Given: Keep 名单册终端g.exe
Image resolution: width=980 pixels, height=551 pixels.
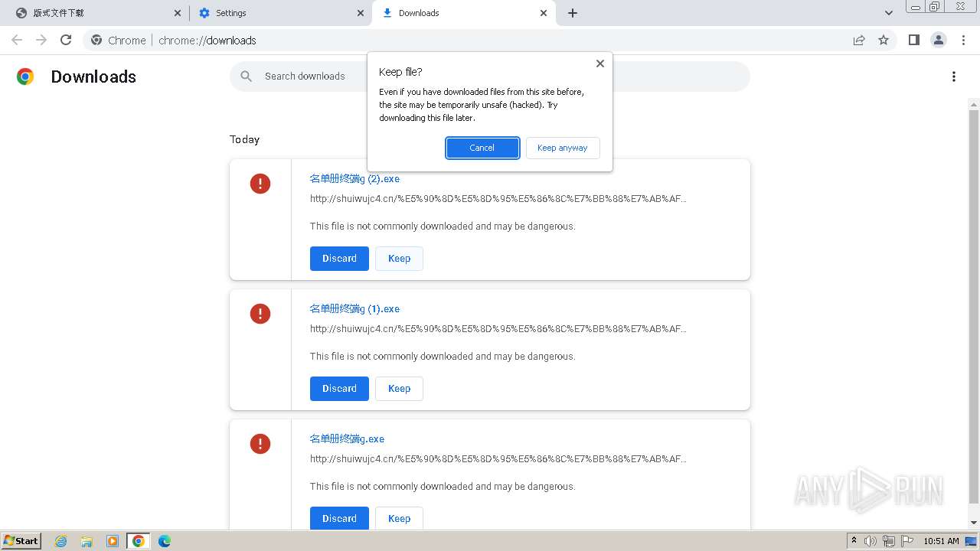Looking at the screenshot, I should pos(399,518).
